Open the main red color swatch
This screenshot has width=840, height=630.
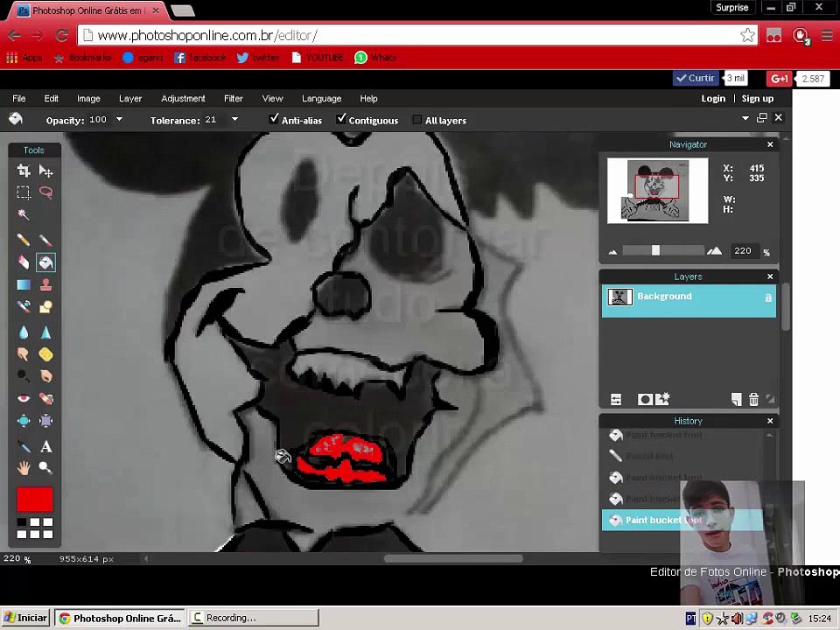point(35,500)
